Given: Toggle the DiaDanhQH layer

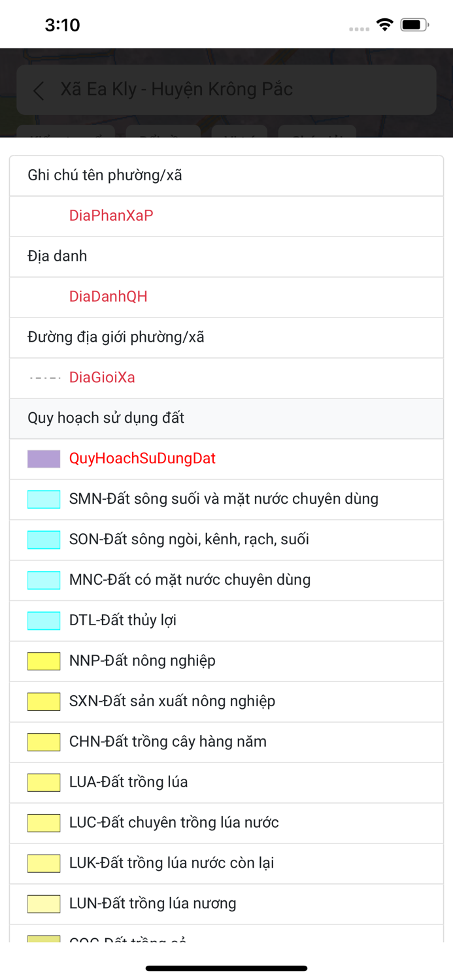Looking at the screenshot, I should [x=107, y=297].
